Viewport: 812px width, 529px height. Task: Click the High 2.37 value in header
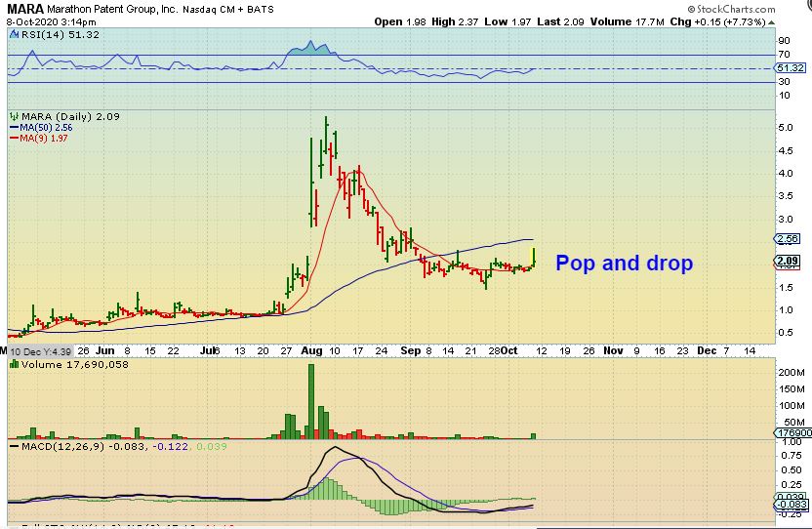[x=455, y=21]
